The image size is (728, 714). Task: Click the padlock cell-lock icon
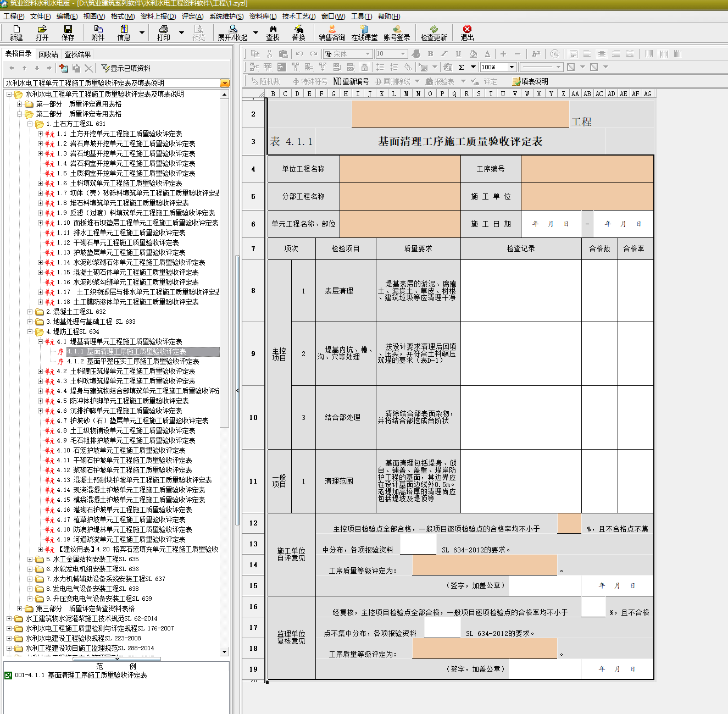tap(364, 67)
